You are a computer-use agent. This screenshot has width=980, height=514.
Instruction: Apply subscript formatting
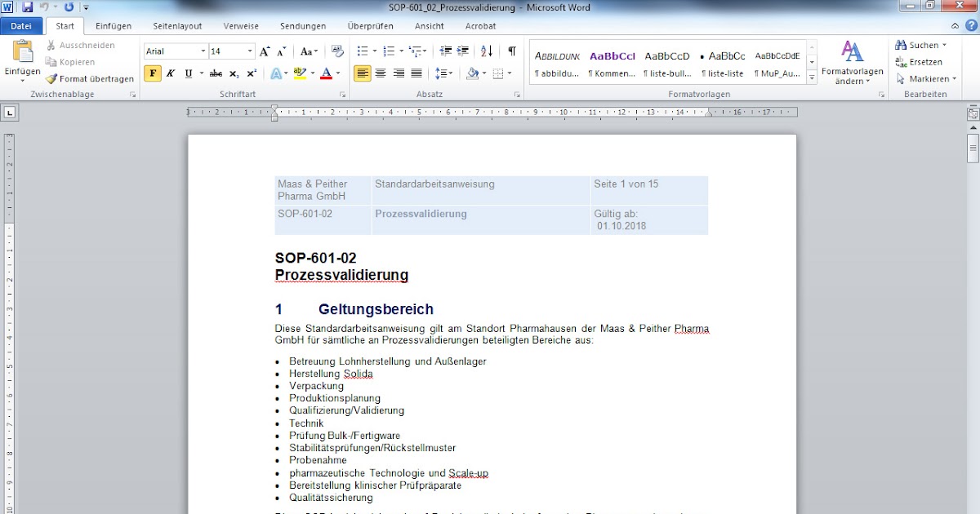[x=234, y=73]
